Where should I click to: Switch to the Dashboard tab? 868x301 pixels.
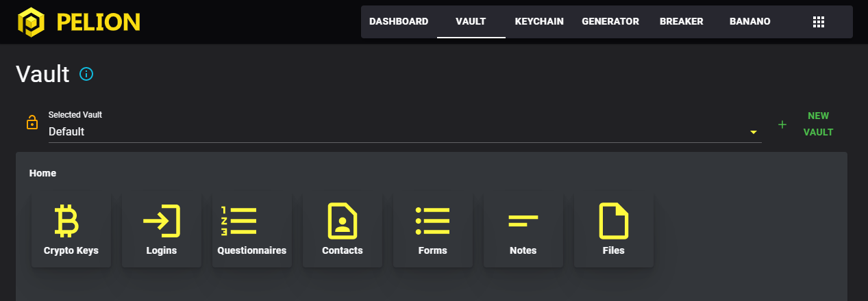[x=399, y=22]
